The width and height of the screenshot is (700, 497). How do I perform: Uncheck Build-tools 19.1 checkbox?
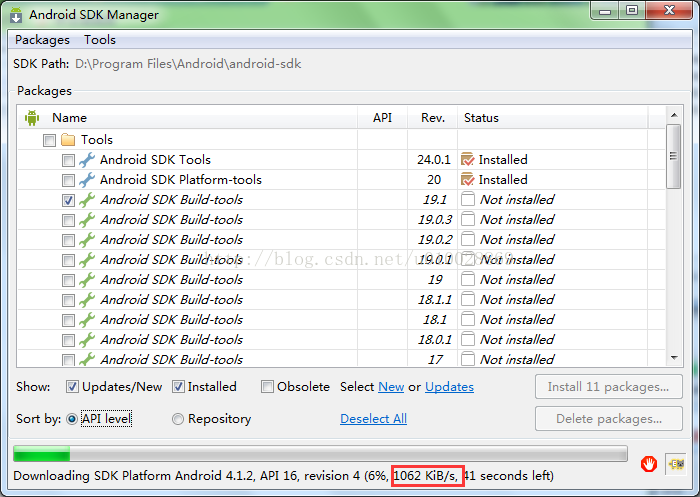click(x=68, y=200)
